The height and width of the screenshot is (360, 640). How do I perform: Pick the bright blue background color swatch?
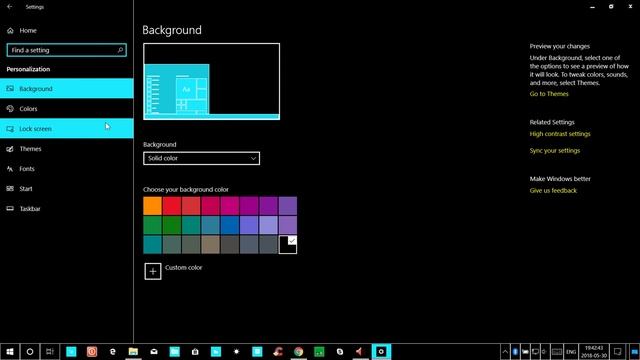coord(230,225)
